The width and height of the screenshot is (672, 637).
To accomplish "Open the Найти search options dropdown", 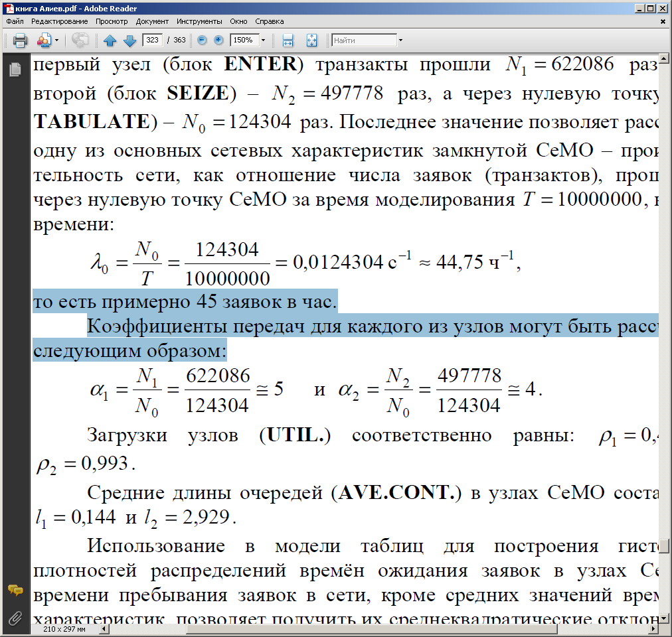I will [x=400, y=40].
